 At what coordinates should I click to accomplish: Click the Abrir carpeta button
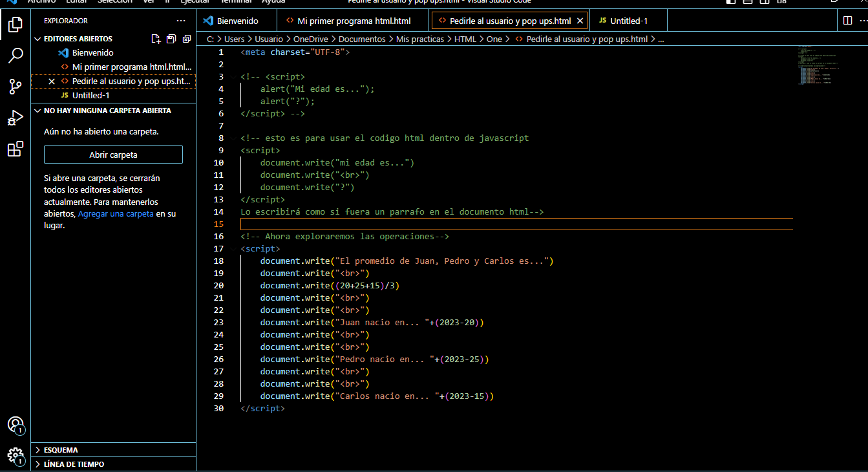(113, 155)
